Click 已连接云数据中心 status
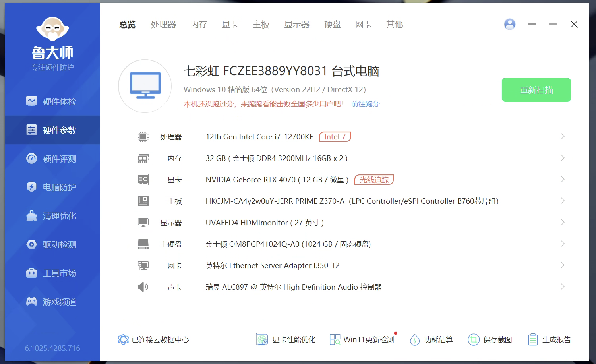Viewport: 596px width, 364px height. coord(153,339)
